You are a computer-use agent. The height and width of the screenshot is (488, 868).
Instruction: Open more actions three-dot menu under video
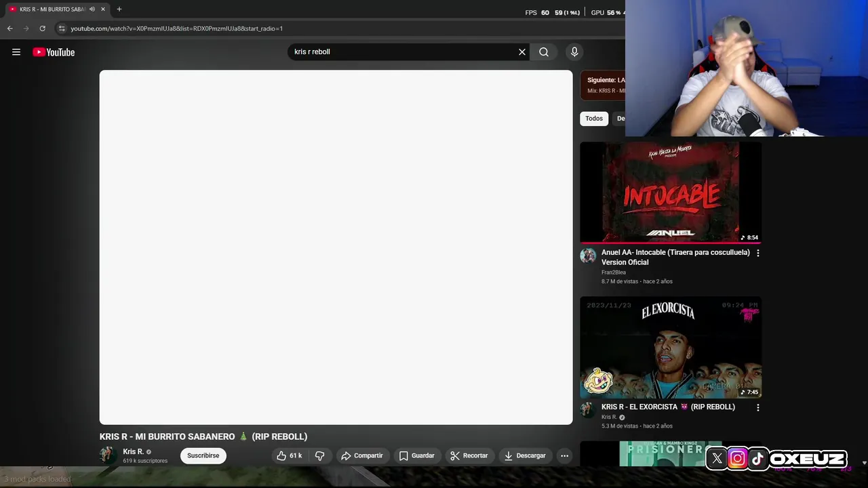(x=564, y=455)
